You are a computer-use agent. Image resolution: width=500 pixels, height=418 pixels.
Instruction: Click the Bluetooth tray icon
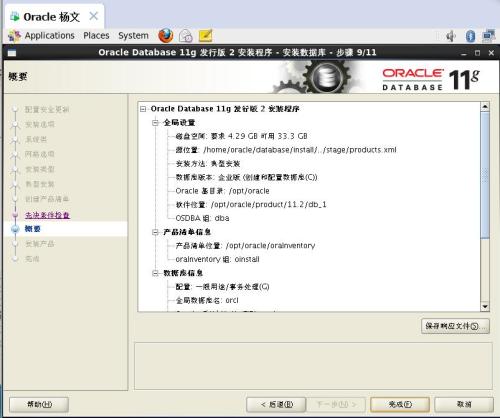470,36
